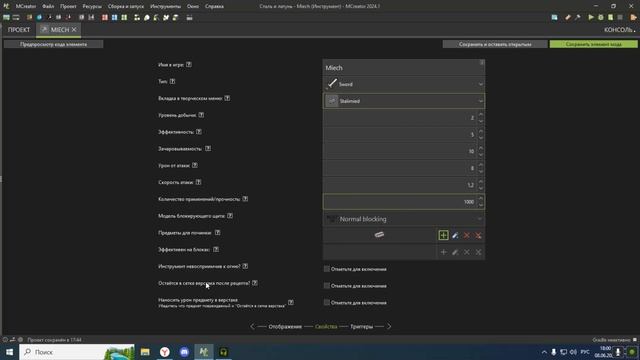This screenshot has height=360, width=640.
Task: Click the first red X remove repair item icon
Action: [x=467, y=236]
